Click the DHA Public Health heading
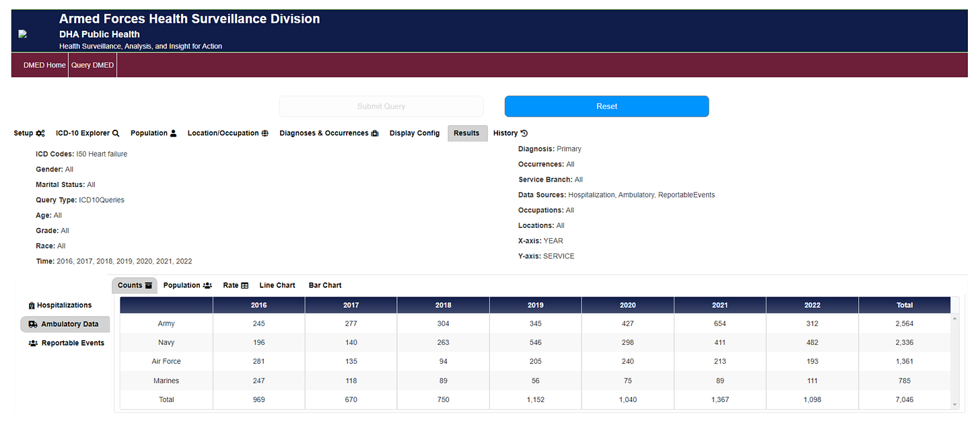980x429 pixels. 100,34
